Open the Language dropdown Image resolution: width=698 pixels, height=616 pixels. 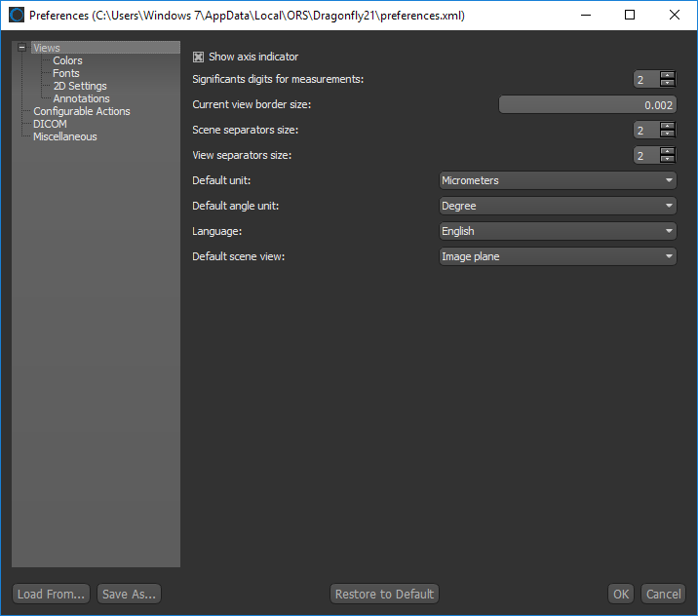click(558, 231)
